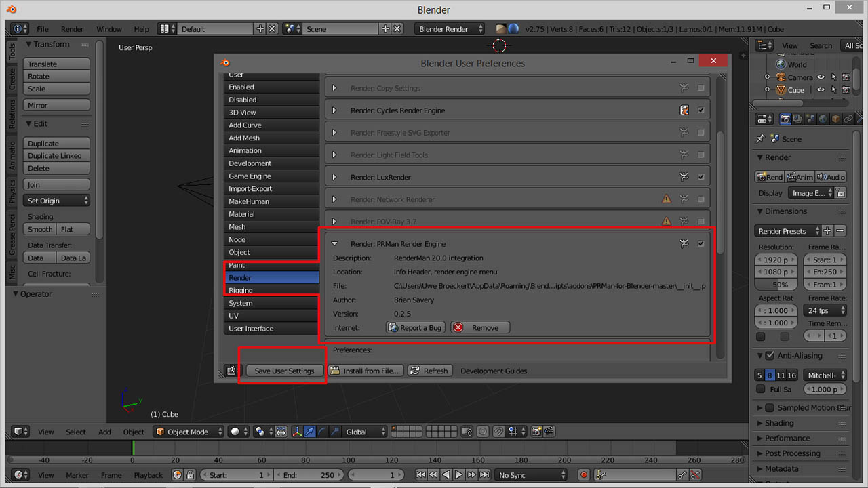Screen dimensions: 868x488
Task: Open the Object Mode dropdown
Action: pyautogui.click(x=189, y=432)
